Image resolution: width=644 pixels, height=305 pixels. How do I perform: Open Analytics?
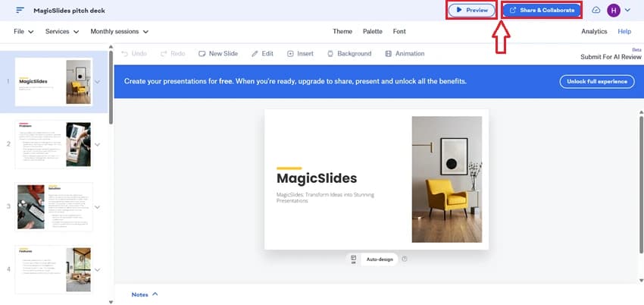pos(594,31)
